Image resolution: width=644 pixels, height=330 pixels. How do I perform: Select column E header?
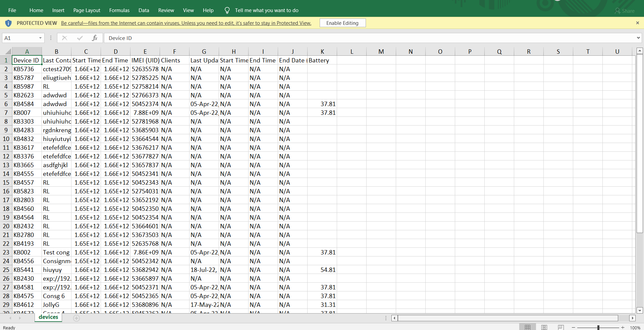pos(145,51)
